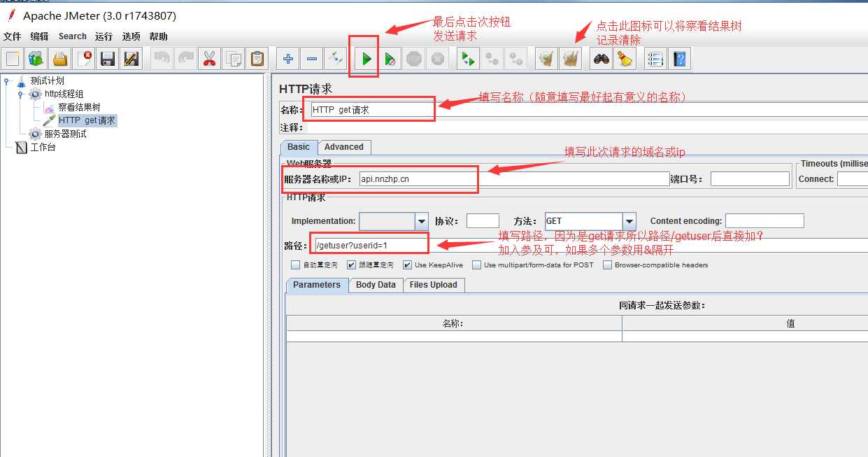Image resolution: width=868 pixels, height=457 pixels.
Task: Select 工作台 in the tree
Action: (x=43, y=147)
